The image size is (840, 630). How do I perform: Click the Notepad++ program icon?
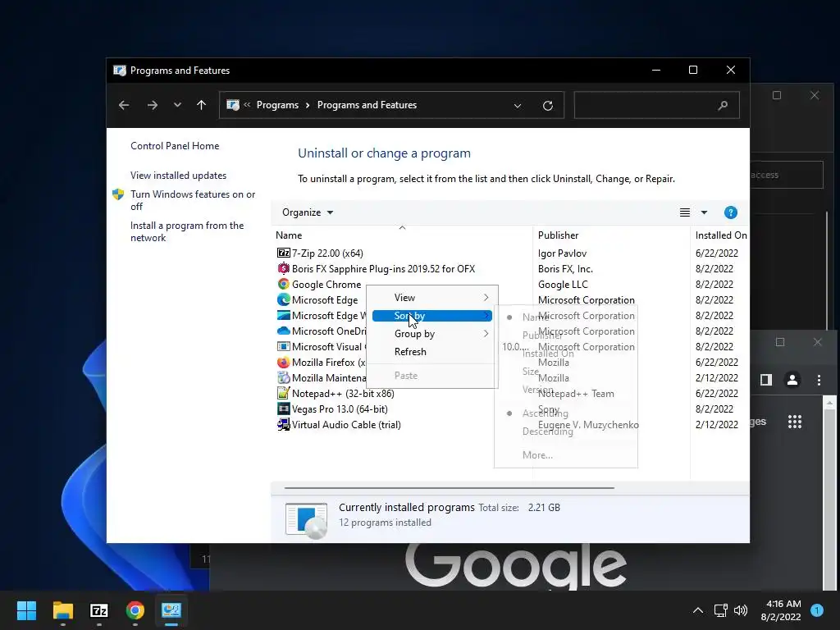click(283, 393)
